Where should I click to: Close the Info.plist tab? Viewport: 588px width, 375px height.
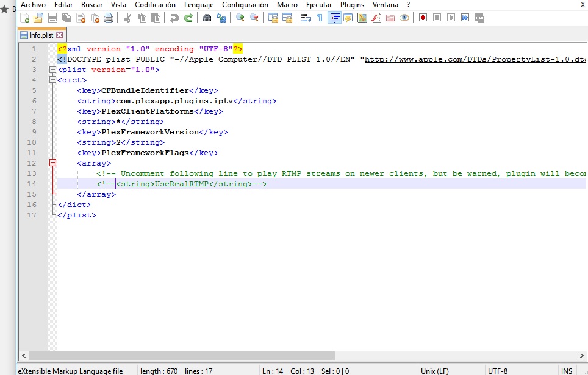tap(60, 35)
